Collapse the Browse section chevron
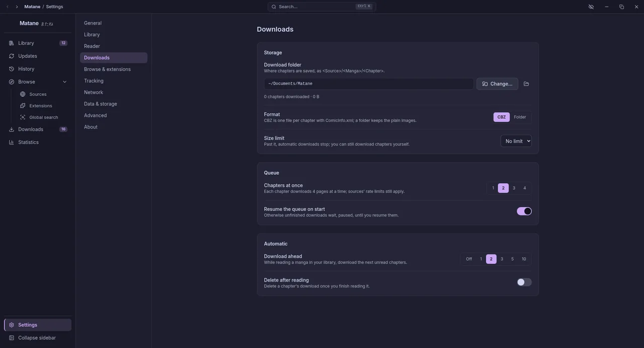Viewport: 644px width, 348px height. click(64, 82)
